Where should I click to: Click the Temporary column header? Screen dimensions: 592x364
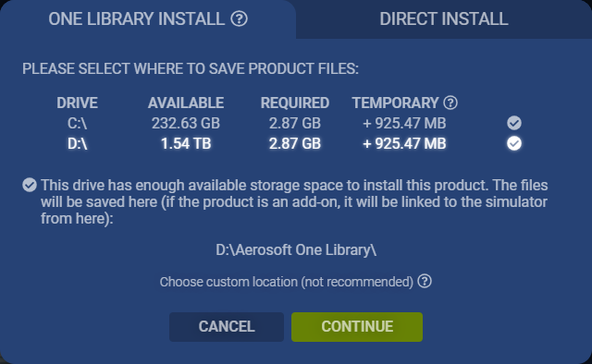click(395, 103)
